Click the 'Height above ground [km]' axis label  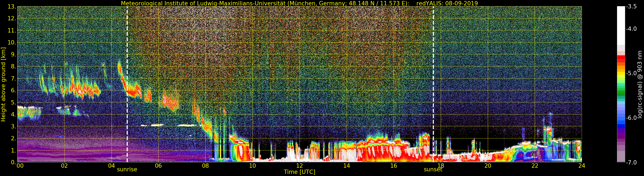tap(3, 84)
